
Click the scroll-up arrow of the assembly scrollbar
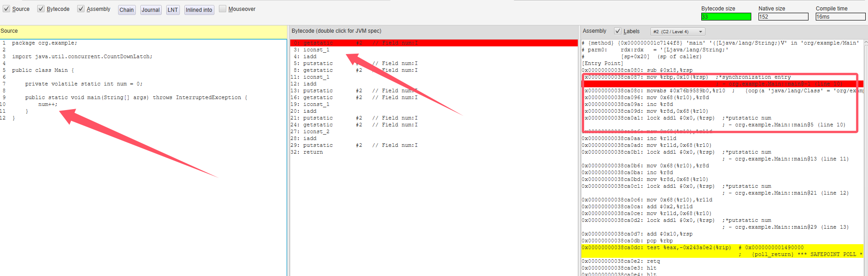[865, 42]
